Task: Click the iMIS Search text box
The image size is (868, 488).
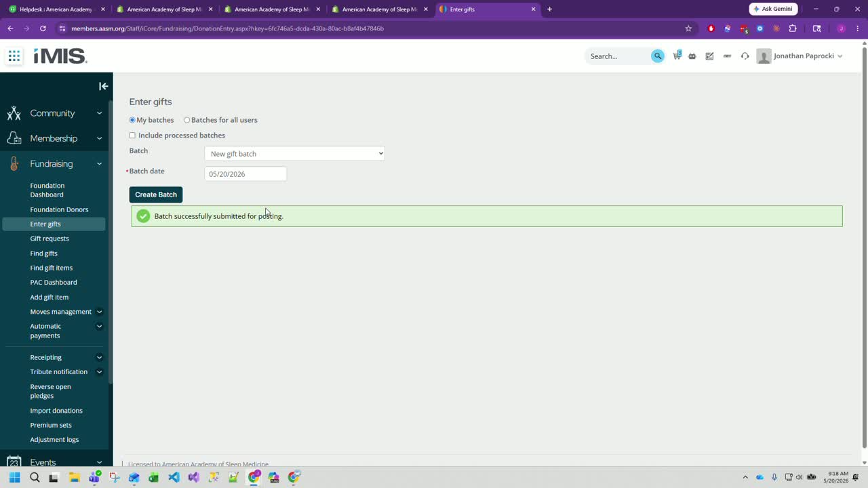Action: [618, 56]
